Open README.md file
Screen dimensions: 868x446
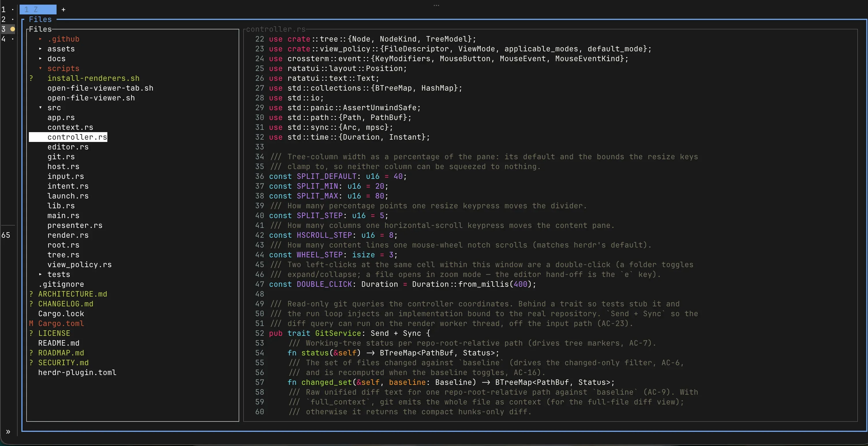[x=59, y=343]
